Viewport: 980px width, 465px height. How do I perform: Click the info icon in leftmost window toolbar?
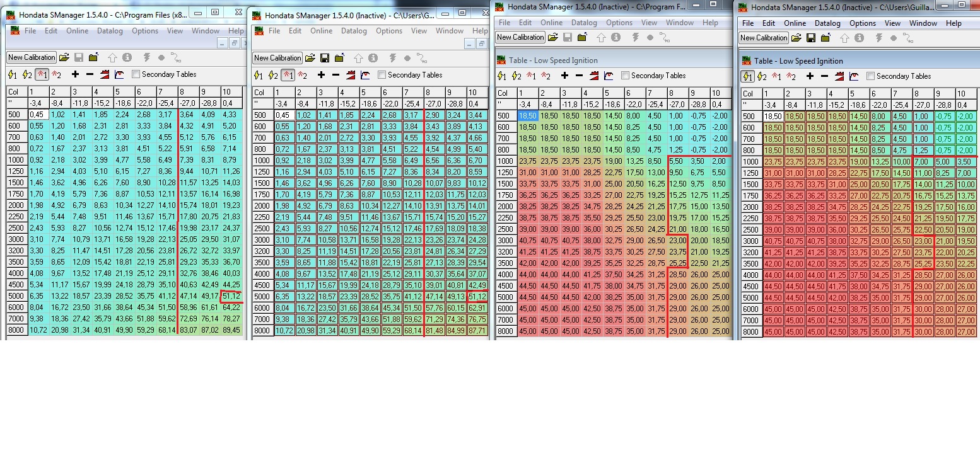127,57
